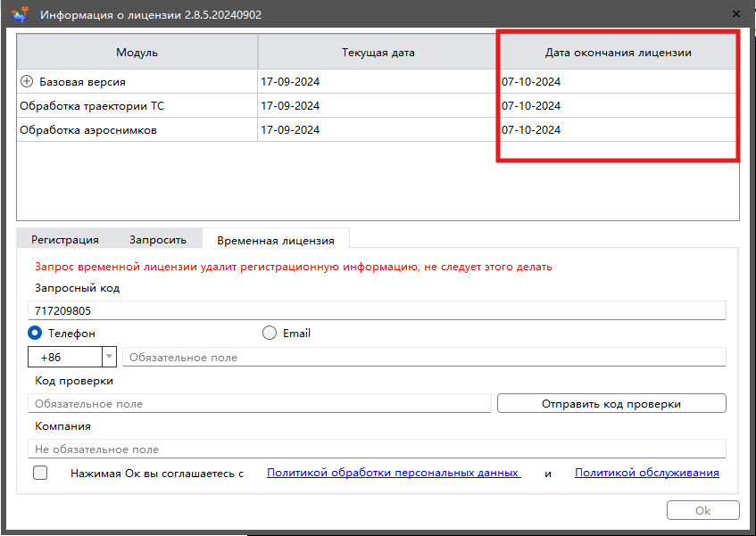The image size is (756, 536).
Task: Click the Модуль column header
Action: [x=137, y=52]
